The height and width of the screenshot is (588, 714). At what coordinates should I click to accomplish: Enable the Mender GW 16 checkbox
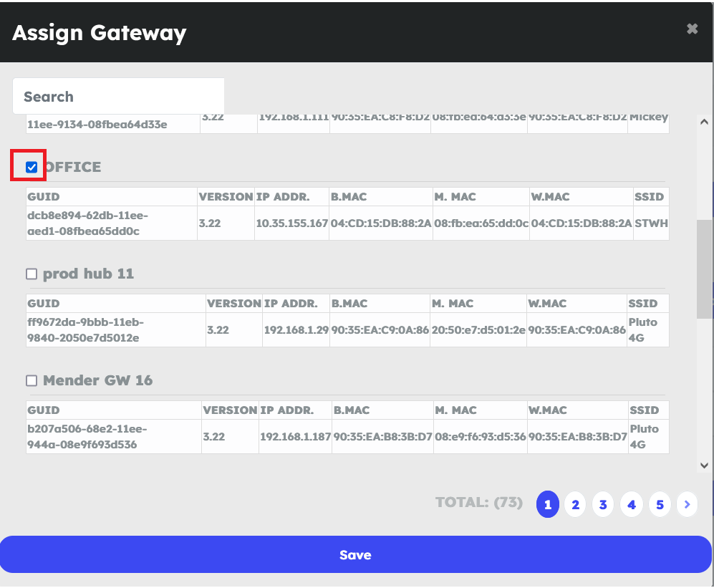32,381
